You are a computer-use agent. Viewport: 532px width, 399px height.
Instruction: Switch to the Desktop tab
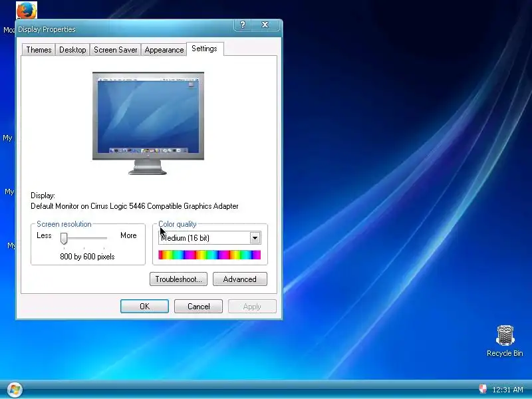tap(72, 50)
